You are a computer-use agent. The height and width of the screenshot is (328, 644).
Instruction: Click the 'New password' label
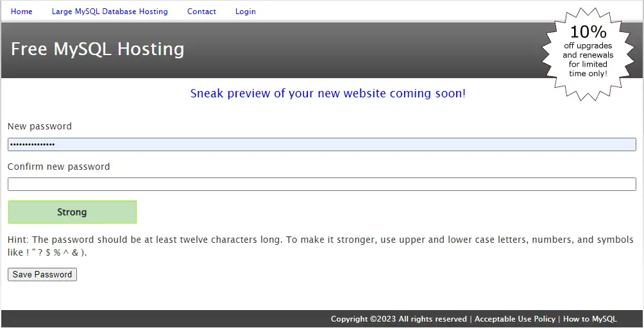(39, 126)
